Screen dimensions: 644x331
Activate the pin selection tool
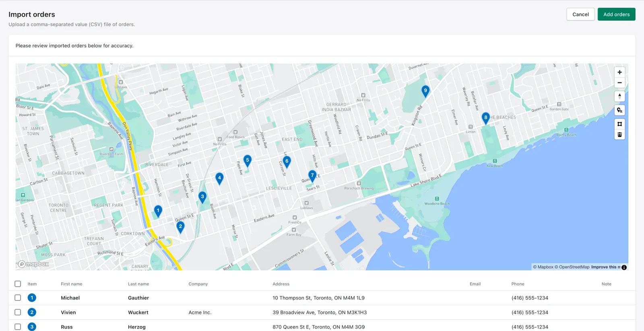(619, 110)
